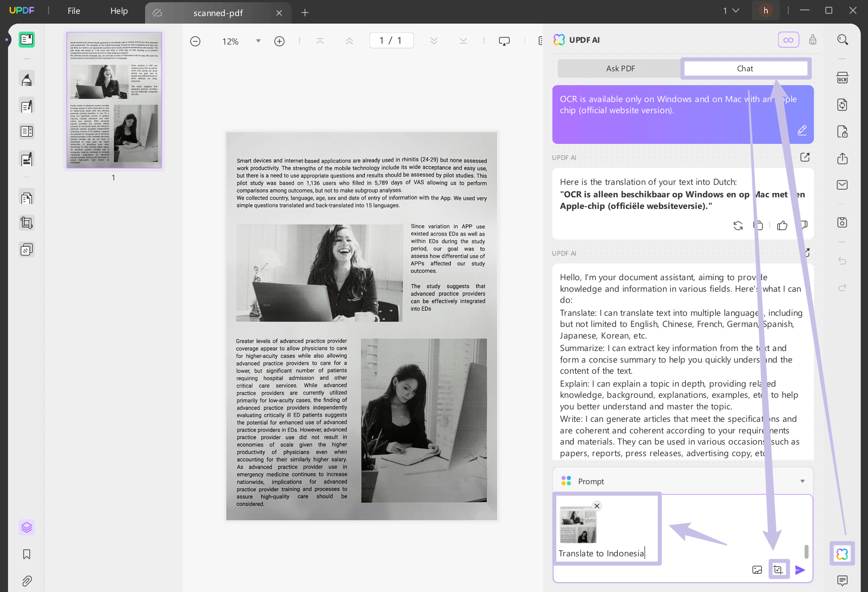Open the Edit PDF tool
868x592 pixels.
(x=27, y=106)
